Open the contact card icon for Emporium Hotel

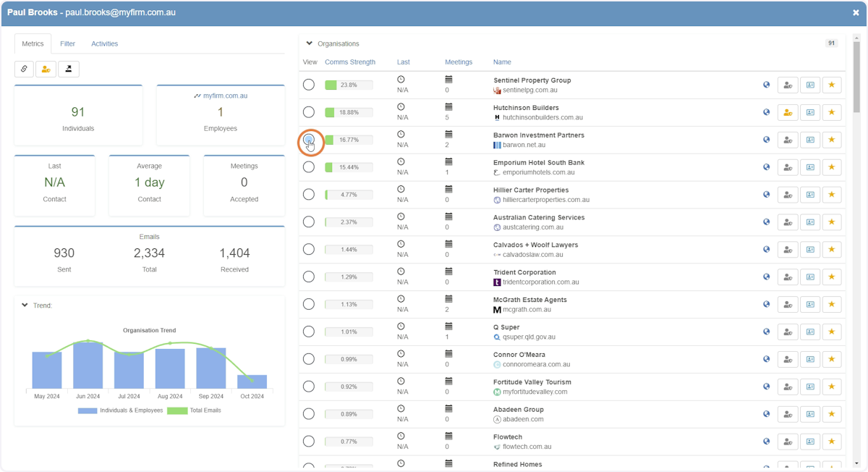coord(810,167)
